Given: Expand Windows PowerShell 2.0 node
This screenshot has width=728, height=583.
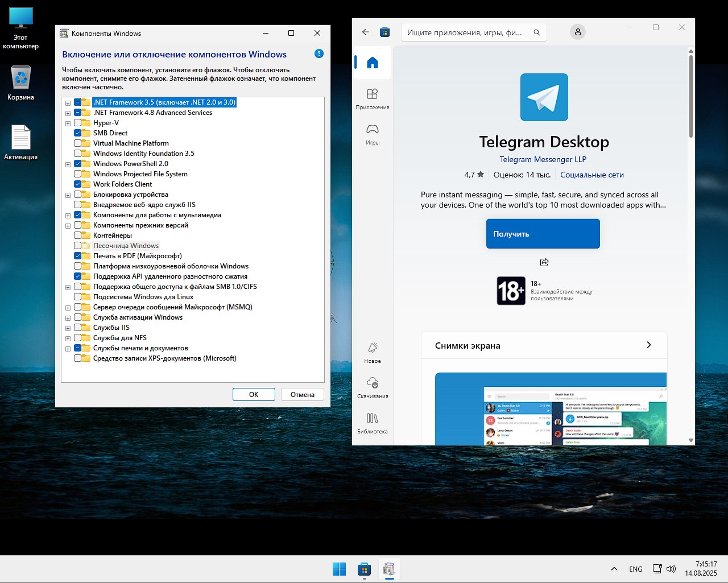Looking at the screenshot, I should click(x=68, y=164).
